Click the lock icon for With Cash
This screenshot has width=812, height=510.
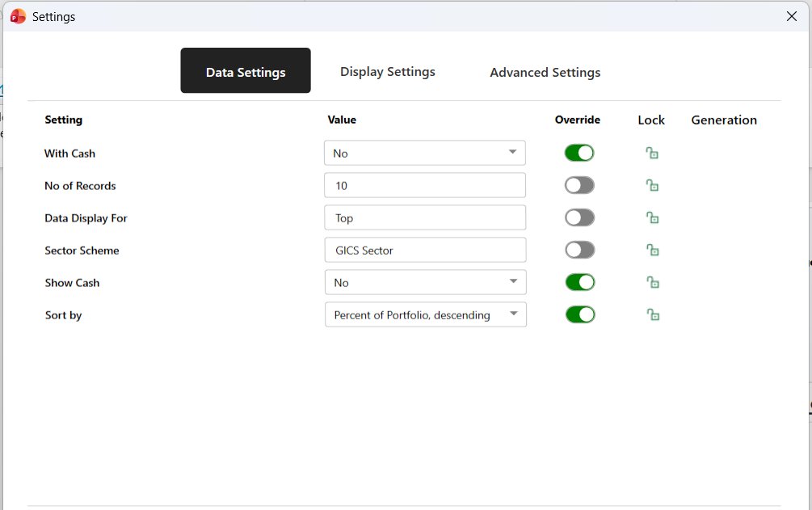tap(652, 153)
